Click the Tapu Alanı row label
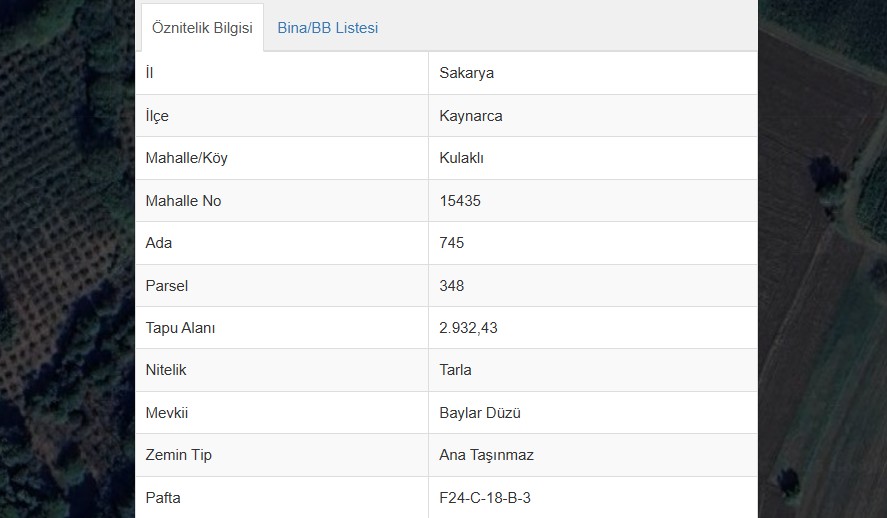Image resolution: width=887 pixels, height=518 pixels. coord(180,328)
